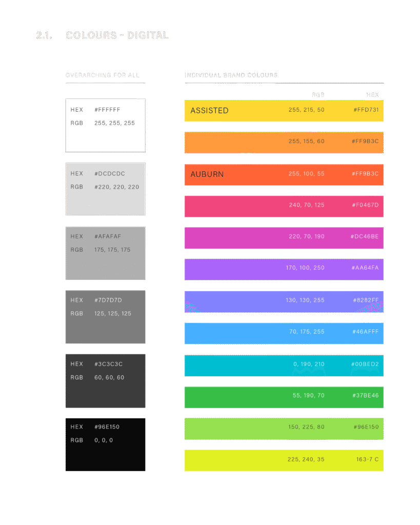
Task: Choose the mid-grey #7D7D7D swatch
Action: coord(105,316)
